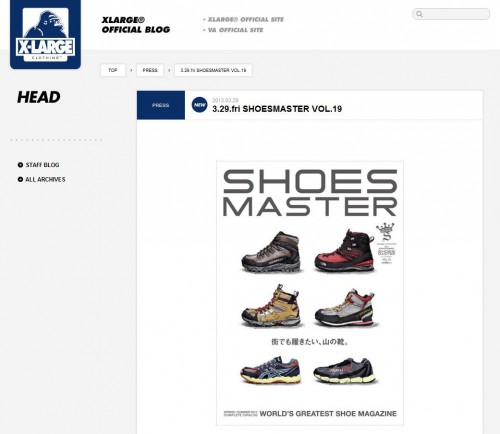The image size is (500, 434).
Task: Click the Shoes Master magazine cover image
Action: coord(310,293)
